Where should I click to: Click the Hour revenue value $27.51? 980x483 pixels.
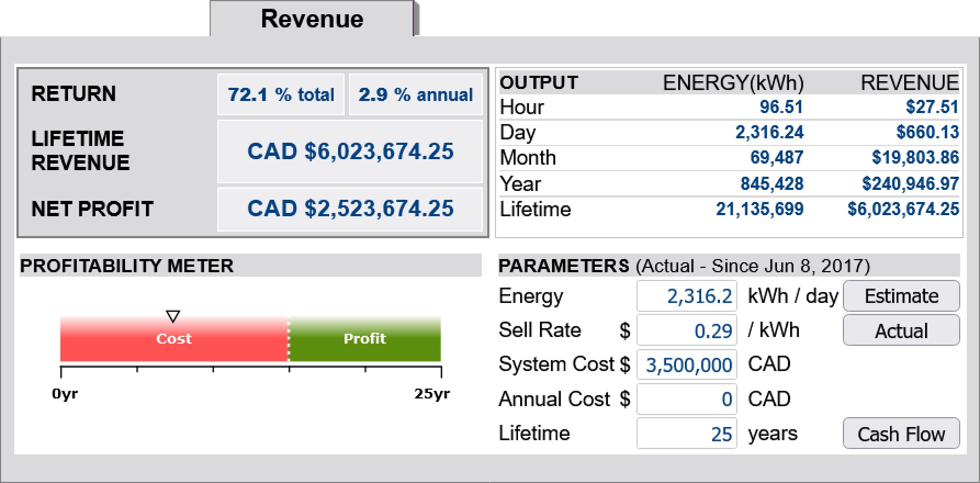point(932,107)
